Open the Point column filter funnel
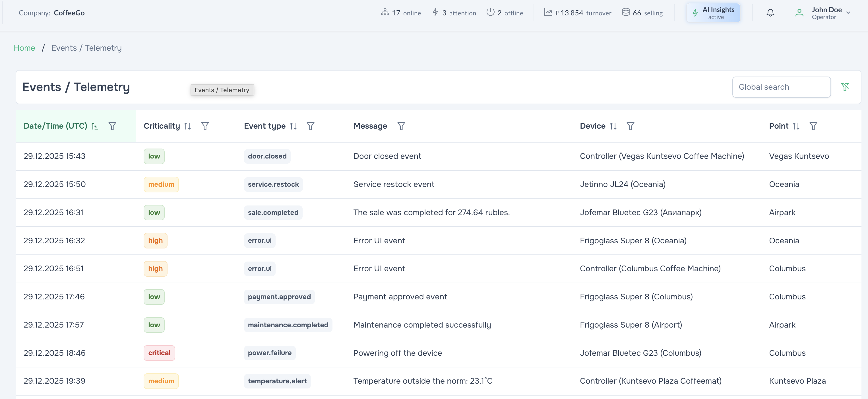The width and height of the screenshot is (868, 399). click(x=813, y=126)
